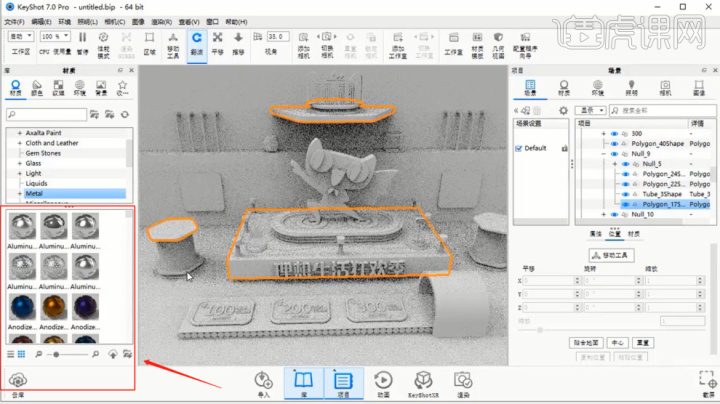Open the CPU usage 100% dropdown
The width and height of the screenshot is (720, 404).
[x=55, y=36]
